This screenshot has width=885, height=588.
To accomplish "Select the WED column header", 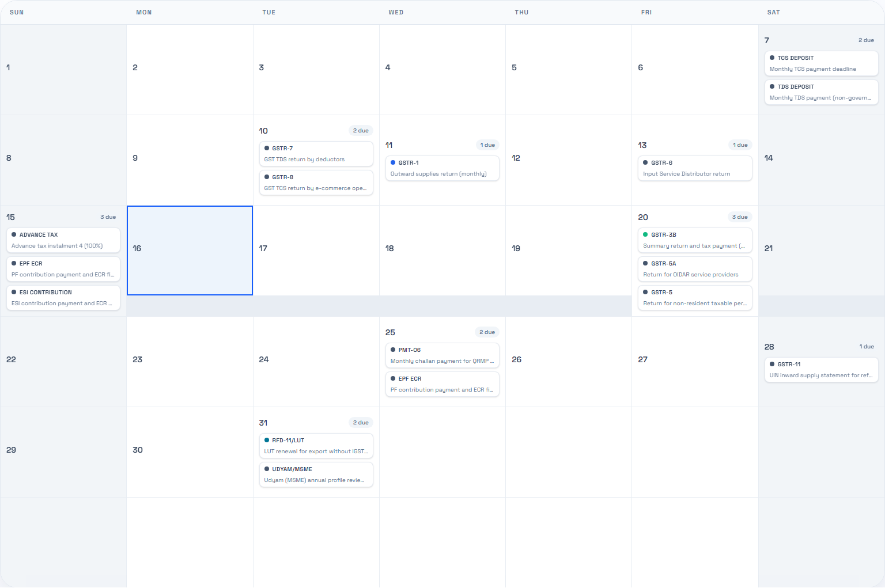I will tap(396, 12).
